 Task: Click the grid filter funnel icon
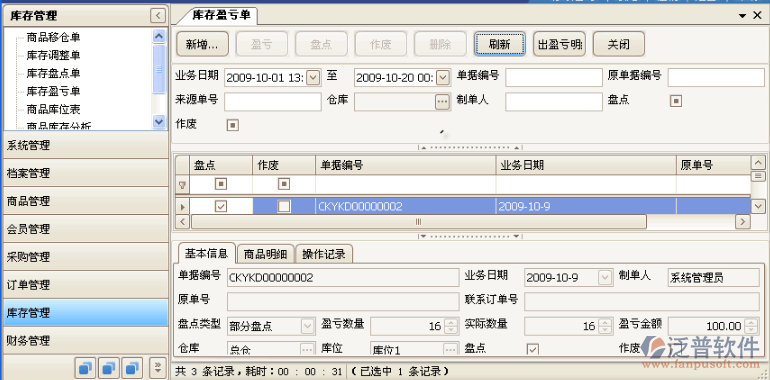[182, 185]
